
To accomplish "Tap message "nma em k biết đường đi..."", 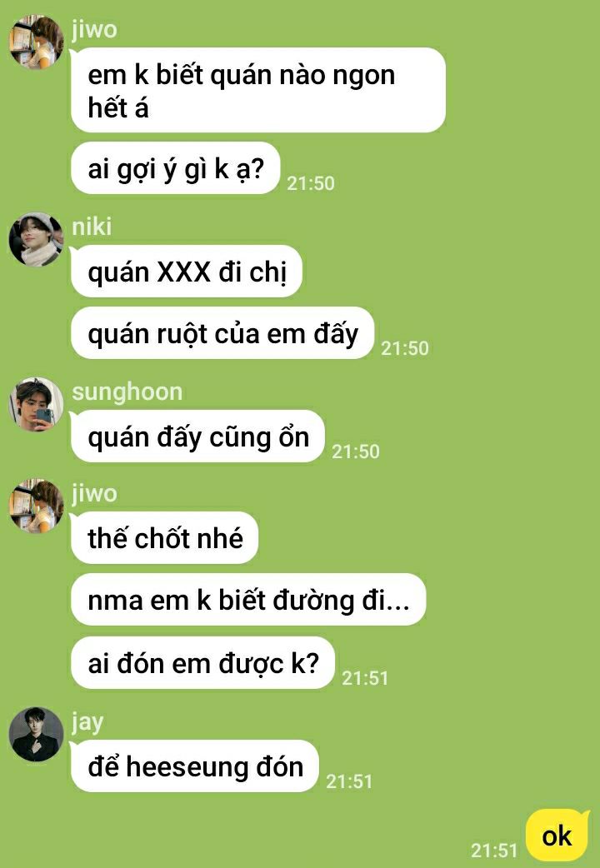I will (248, 600).
